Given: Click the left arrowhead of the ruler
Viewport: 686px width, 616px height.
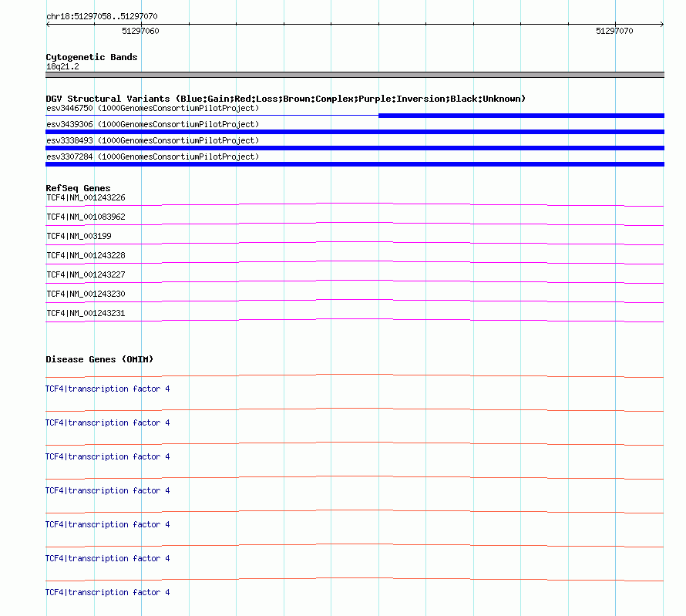Looking at the screenshot, I should pyautogui.click(x=48, y=24).
